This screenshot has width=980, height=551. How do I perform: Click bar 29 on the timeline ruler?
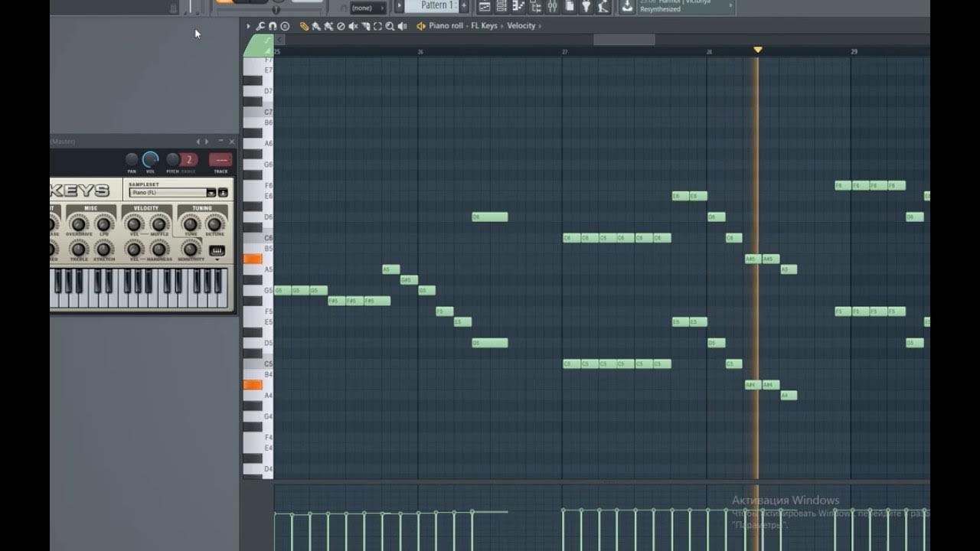854,52
